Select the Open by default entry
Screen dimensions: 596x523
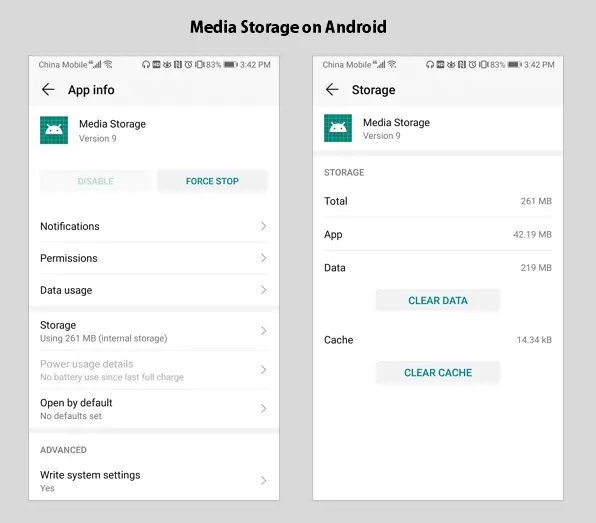[154, 409]
